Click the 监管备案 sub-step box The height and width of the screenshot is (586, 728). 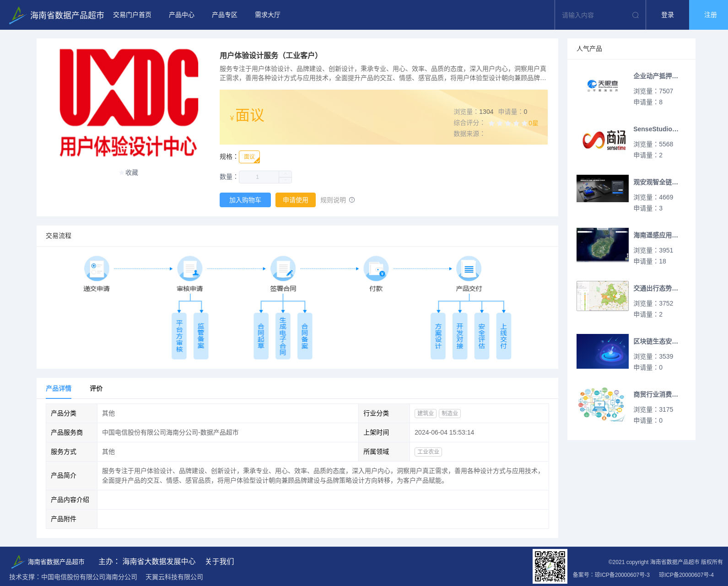201,336
